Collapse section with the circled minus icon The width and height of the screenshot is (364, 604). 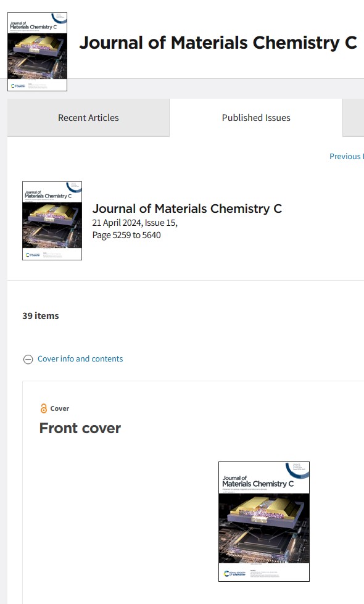coord(28,360)
